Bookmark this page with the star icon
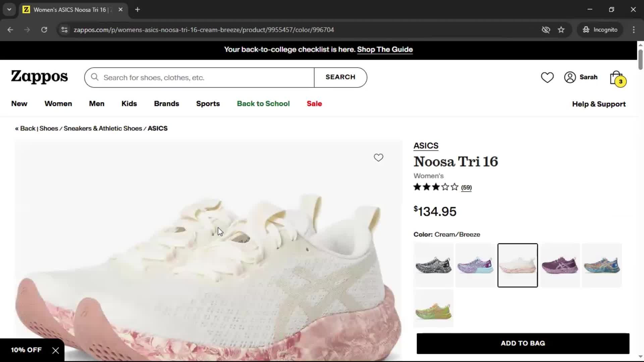The height and width of the screenshot is (362, 644). pyautogui.click(x=561, y=29)
